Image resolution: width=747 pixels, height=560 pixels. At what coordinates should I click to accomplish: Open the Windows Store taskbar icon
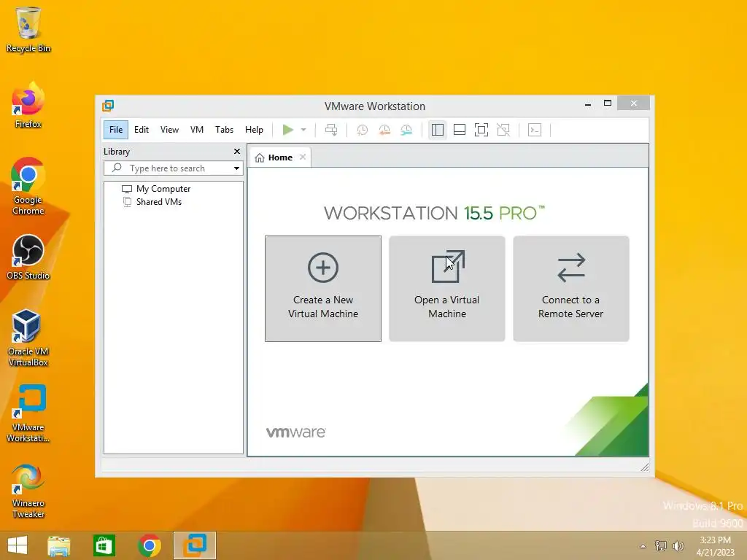pos(104,545)
